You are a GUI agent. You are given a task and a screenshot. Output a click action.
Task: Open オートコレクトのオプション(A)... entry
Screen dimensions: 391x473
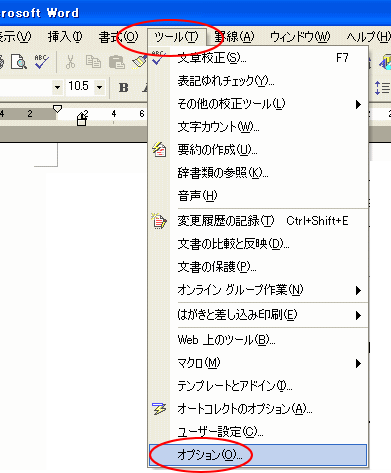coord(258,409)
